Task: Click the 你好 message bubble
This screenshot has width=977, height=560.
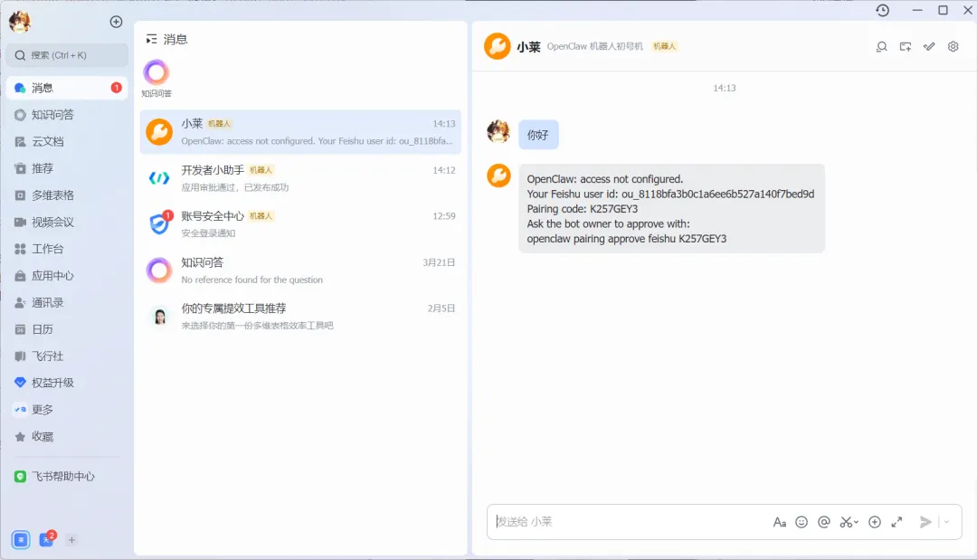Action: (538, 135)
